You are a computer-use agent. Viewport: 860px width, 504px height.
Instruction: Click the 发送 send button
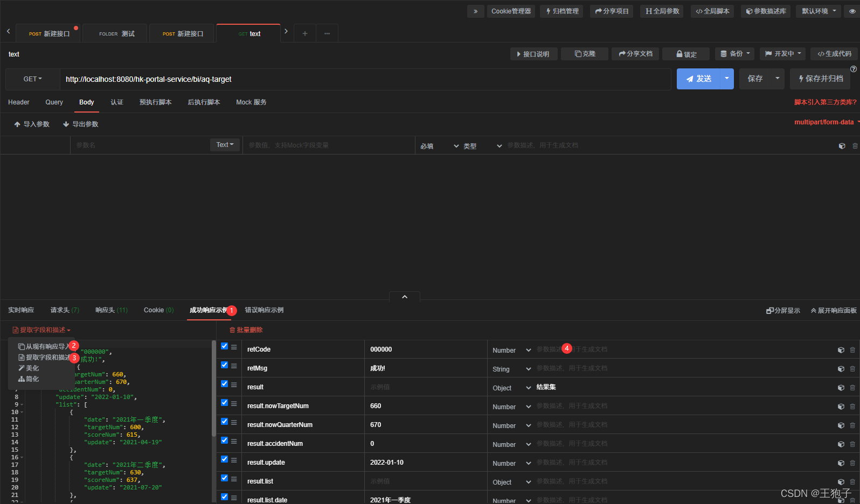(x=698, y=79)
